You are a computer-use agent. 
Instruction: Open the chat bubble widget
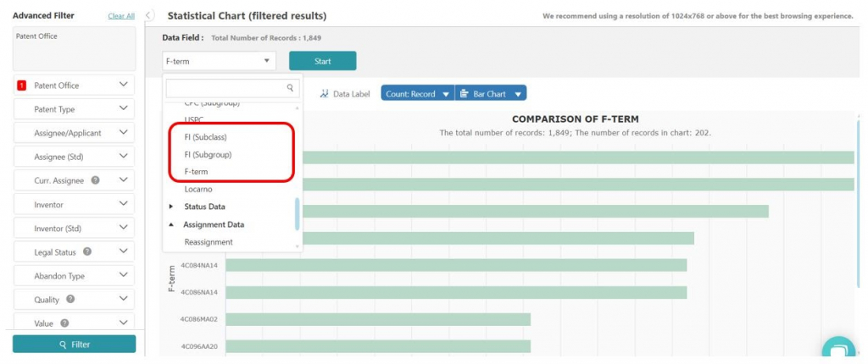pos(838,350)
